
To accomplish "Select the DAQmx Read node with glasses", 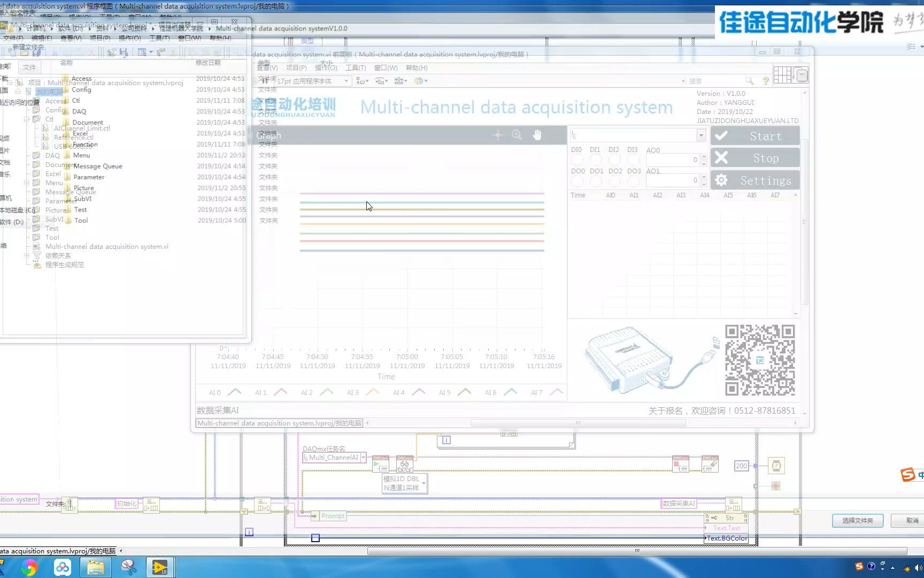I will (405, 463).
